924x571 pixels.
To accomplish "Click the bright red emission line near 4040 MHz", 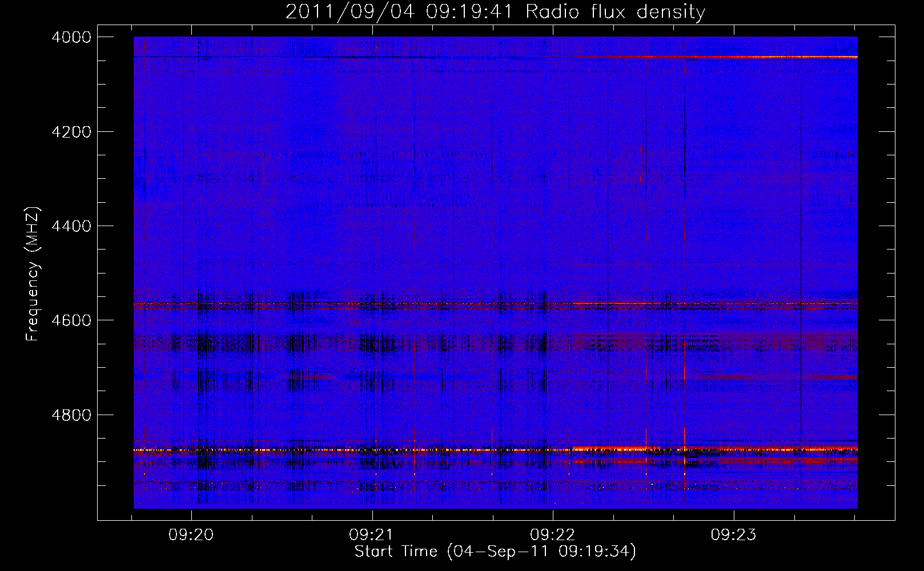I will [x=717, y=57].
